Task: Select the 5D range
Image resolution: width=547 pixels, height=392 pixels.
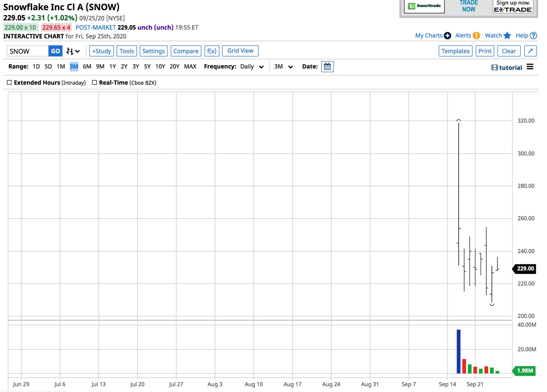Action: pyautogui.click(x=48, y=66)
